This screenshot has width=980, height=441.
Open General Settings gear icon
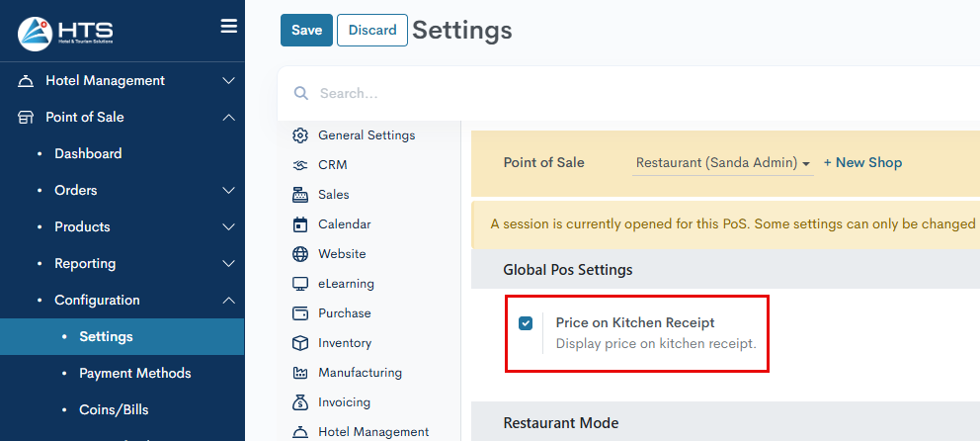[300, 135]
